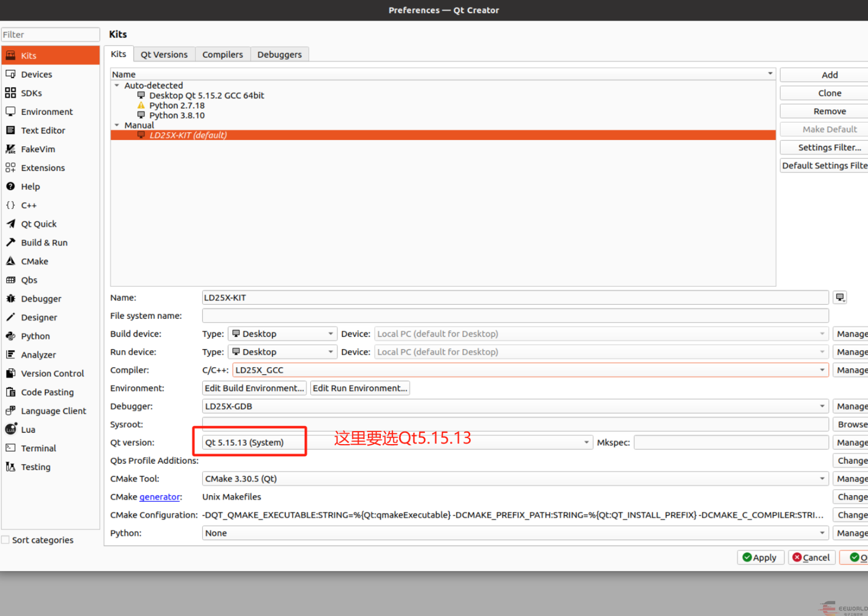Click the kit icon button beside Name
Screen dimensions: 868x616
coord(840,298)
